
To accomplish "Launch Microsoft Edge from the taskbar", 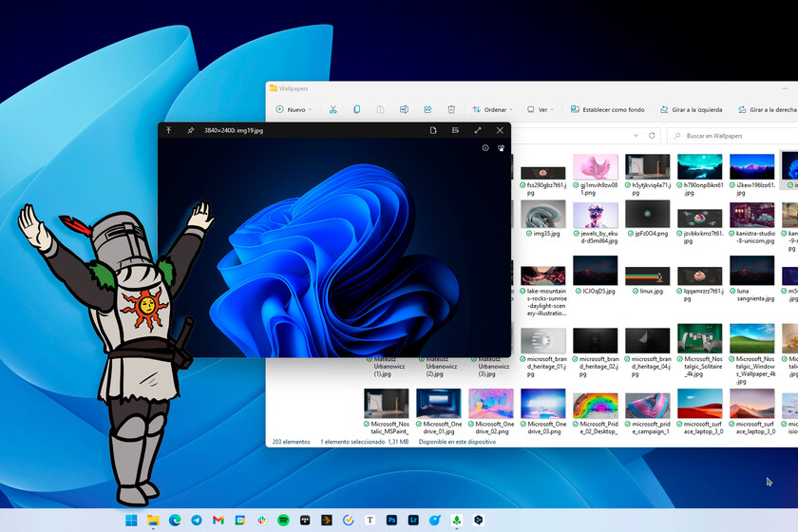I will [x=175, y=520].
